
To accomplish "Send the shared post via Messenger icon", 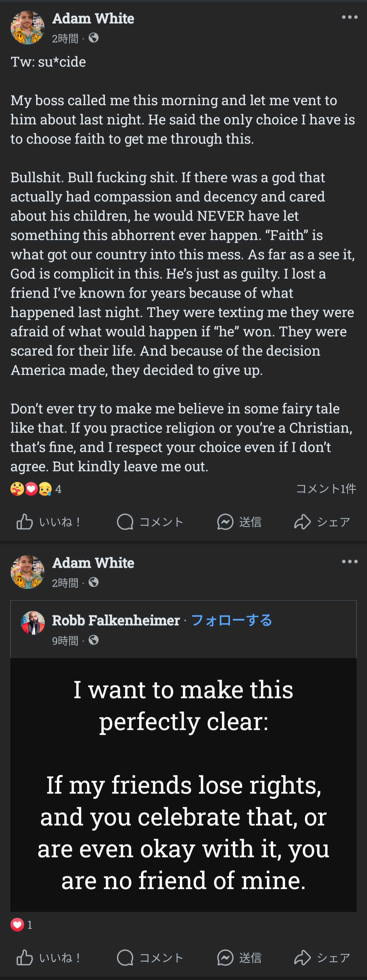I will (225, 958).
